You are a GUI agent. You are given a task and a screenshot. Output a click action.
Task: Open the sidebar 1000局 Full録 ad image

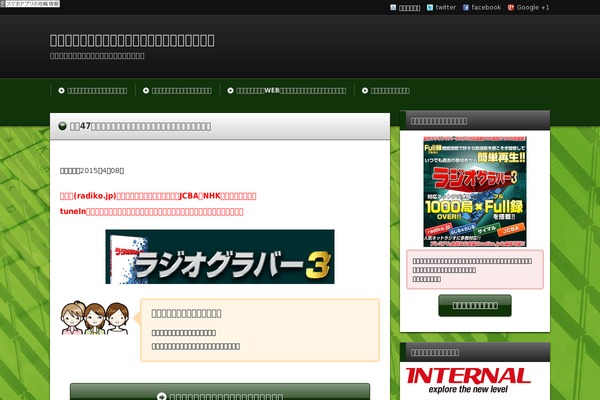coord(474,191)
